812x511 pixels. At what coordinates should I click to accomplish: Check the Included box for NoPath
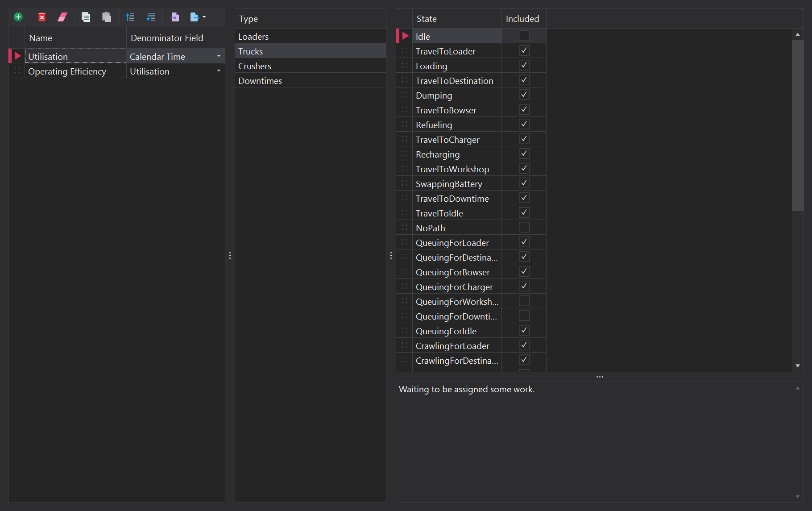pos(524,227)
